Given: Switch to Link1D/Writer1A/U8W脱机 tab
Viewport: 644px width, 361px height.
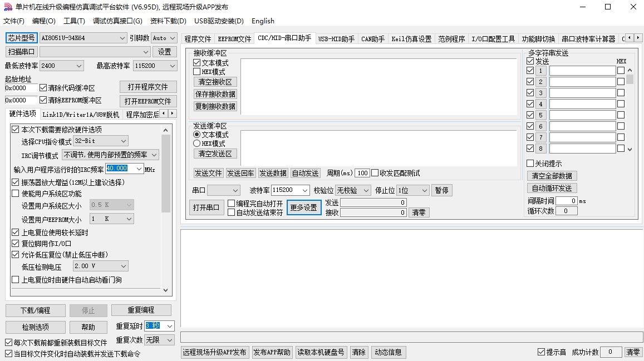Looking at the screenshot, I should (x=81, y=115).
